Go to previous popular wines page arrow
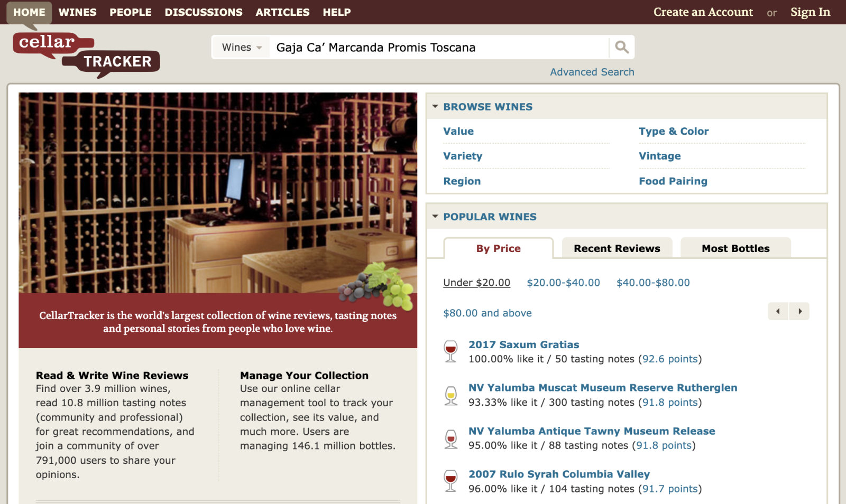Image resolution: width=846 pixels, height=504 pixels. coord(778,311)
